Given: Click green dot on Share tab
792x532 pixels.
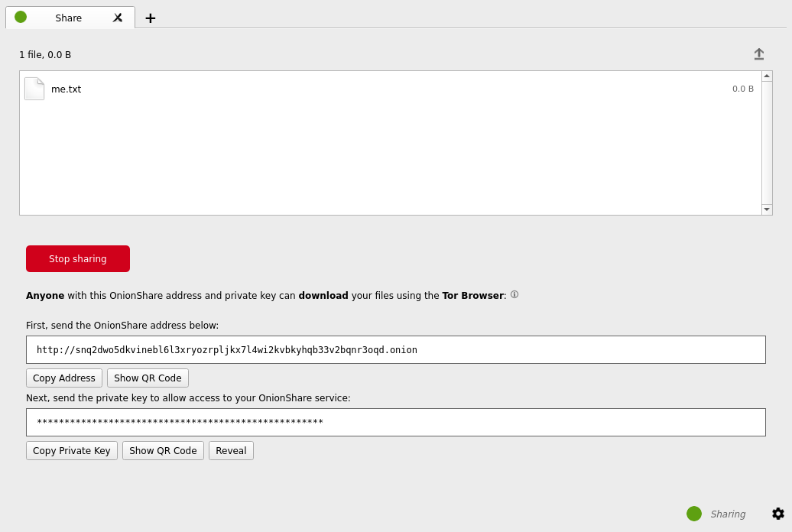Looking at the screenshot, I should point(21,17).
